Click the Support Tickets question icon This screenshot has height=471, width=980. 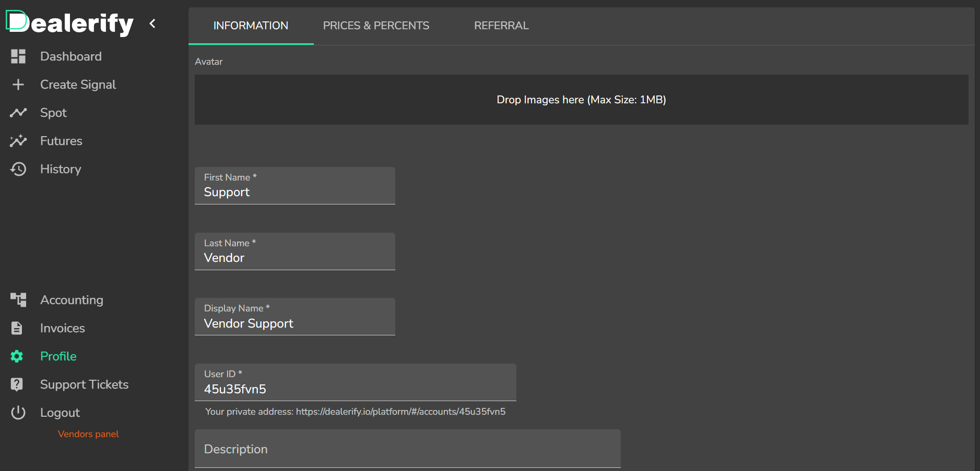(16, 384)
